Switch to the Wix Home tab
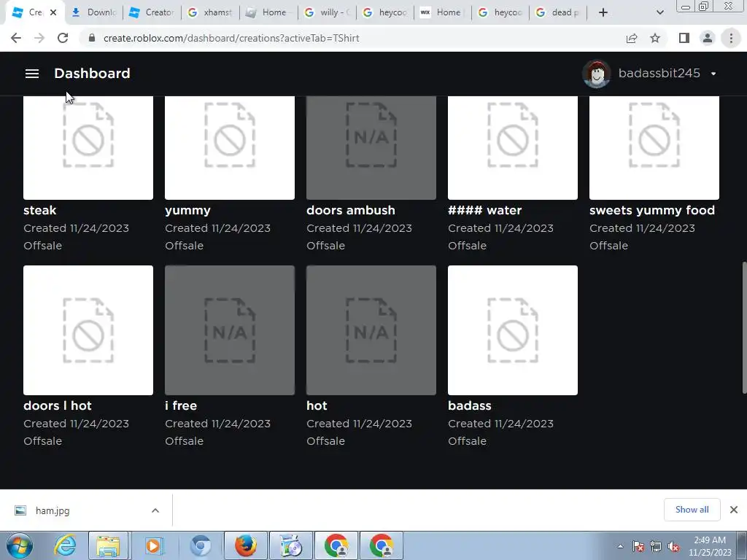The image size is (747, 560). (x=442, y=12)
